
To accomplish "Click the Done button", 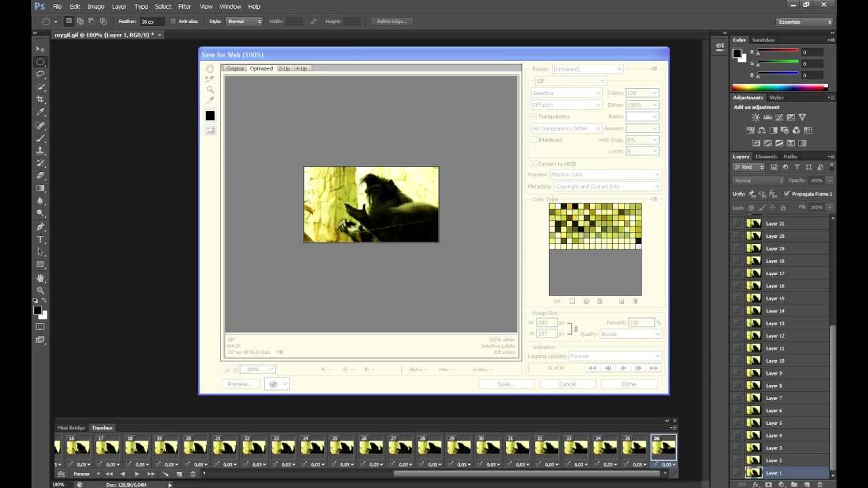I will pos(629,384).
